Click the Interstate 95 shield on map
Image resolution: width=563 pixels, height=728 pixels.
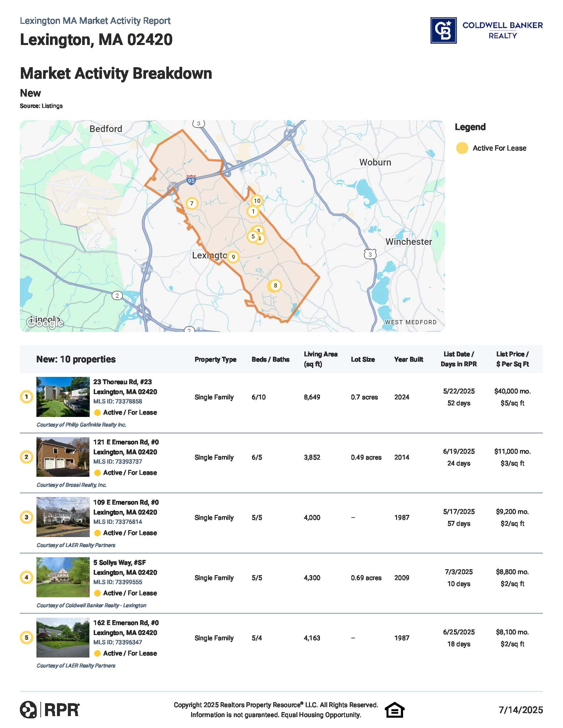tap(191, 180)
